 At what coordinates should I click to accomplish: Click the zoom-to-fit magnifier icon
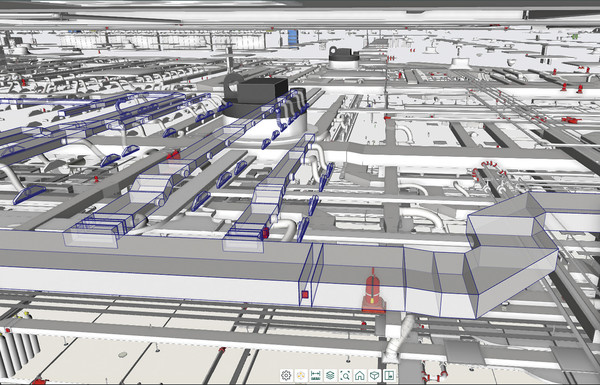point(345,375)
